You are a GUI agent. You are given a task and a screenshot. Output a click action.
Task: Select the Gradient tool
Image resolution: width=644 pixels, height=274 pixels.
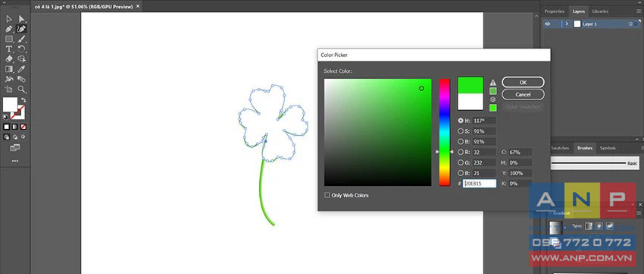click(9, 69)
